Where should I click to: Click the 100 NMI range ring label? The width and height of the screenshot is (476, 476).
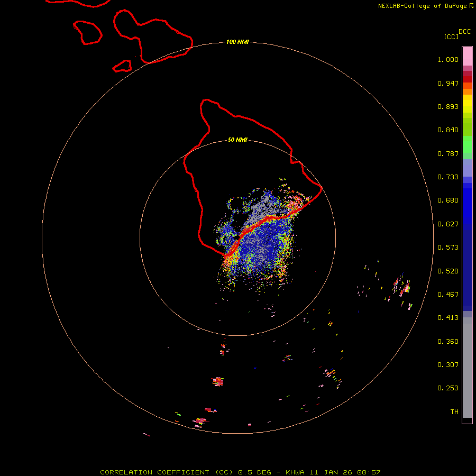coord(237,42)
